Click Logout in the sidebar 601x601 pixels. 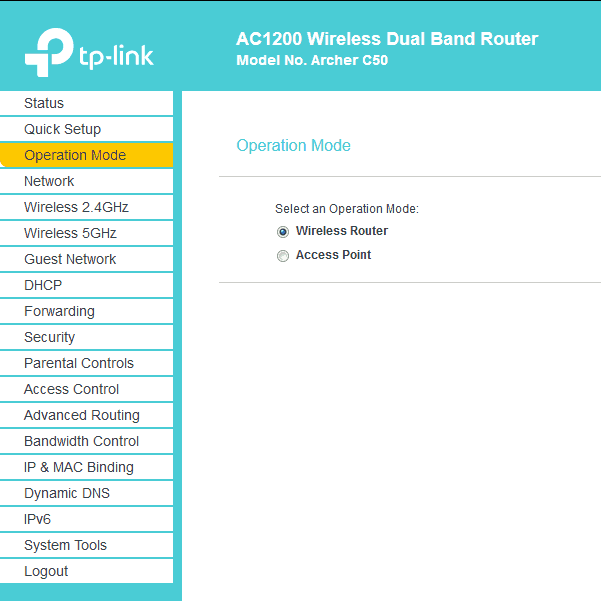tap(86, 571)
